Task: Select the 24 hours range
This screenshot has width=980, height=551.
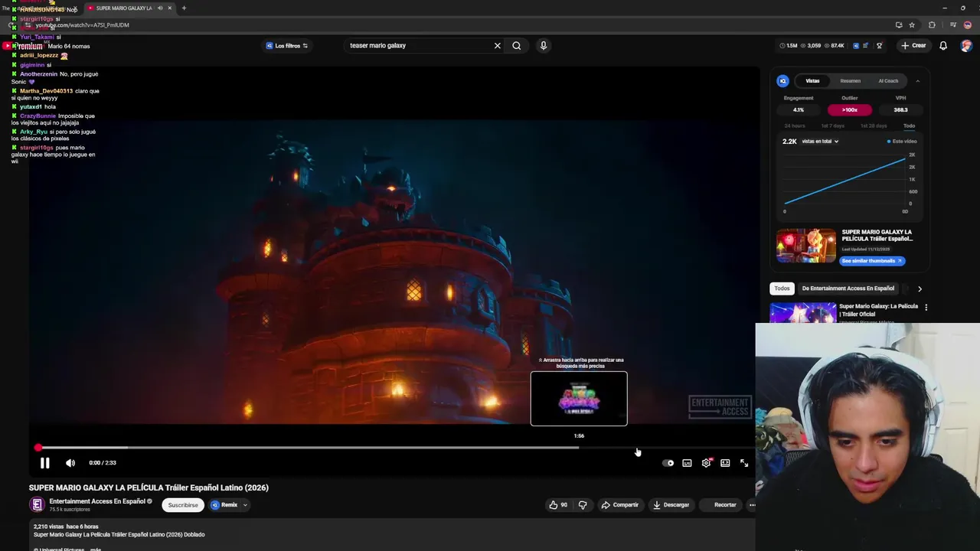Action: 795,126
